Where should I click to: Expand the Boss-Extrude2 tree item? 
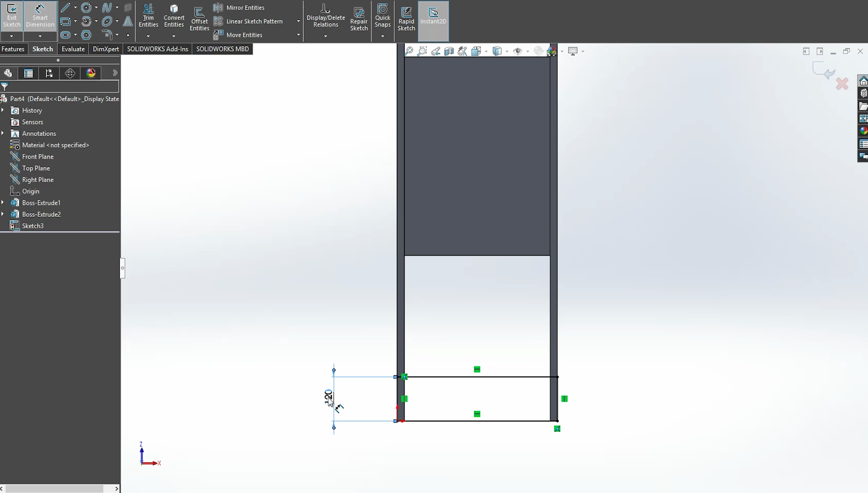[x=3, y=214]
